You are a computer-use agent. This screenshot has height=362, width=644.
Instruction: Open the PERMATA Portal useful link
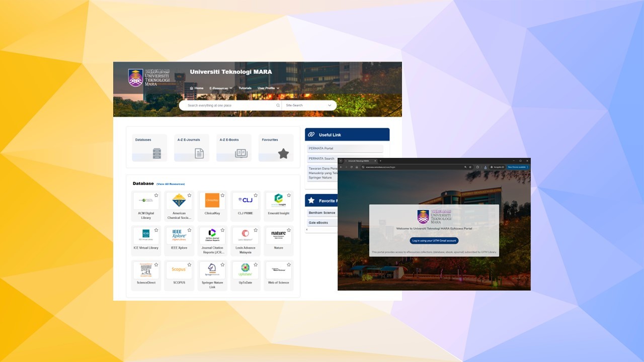coord(321,148)
